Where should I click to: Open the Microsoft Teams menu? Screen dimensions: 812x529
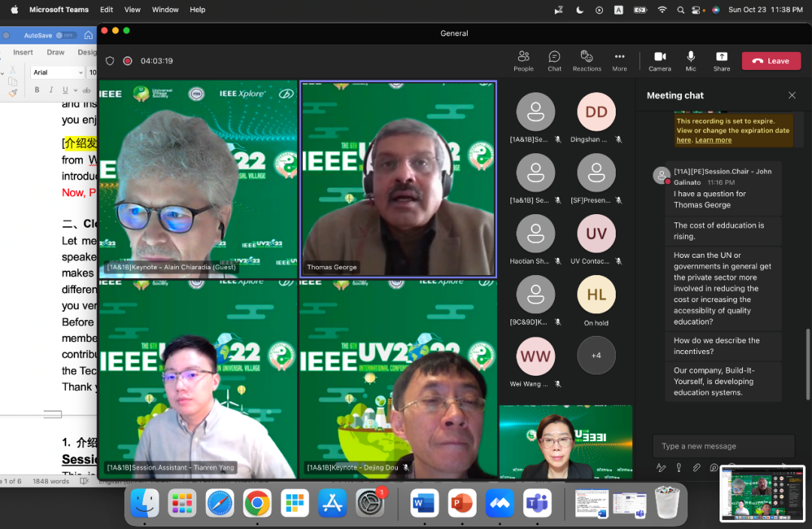pyautogui.click(x=59, y=9)
